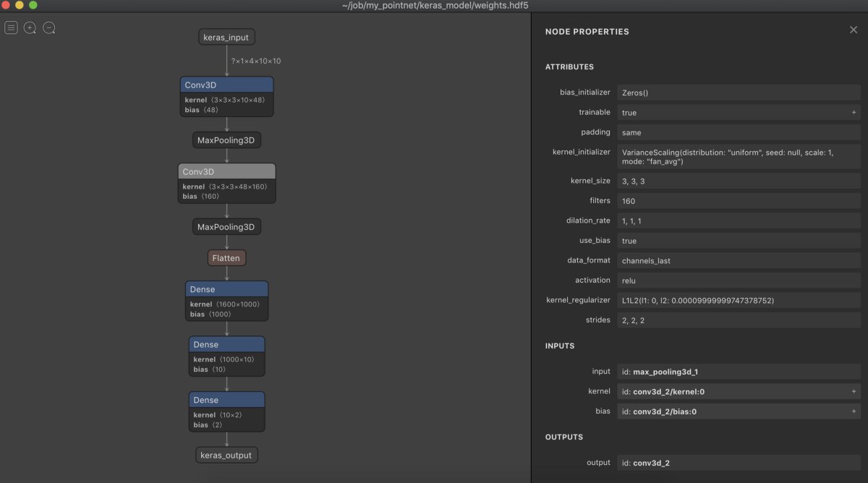Expand the bias input conv3d_2/bias:0
Image resolution: width=868 pixels, height=483 pixels.
pyautogui.click(x=854, y=411)
